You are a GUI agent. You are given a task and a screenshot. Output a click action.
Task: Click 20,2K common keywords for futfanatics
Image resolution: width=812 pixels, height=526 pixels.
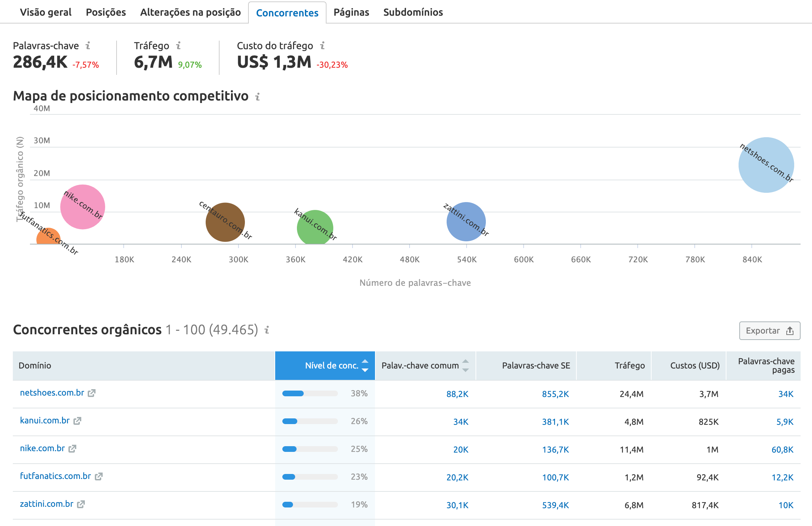click(x=457, y=477)
